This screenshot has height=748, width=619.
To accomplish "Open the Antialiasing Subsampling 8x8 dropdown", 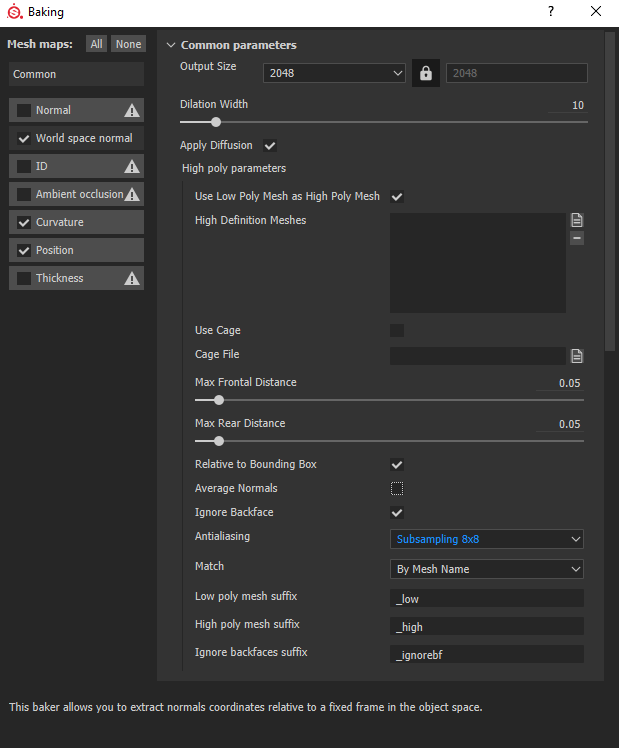I will coord(486,539).
